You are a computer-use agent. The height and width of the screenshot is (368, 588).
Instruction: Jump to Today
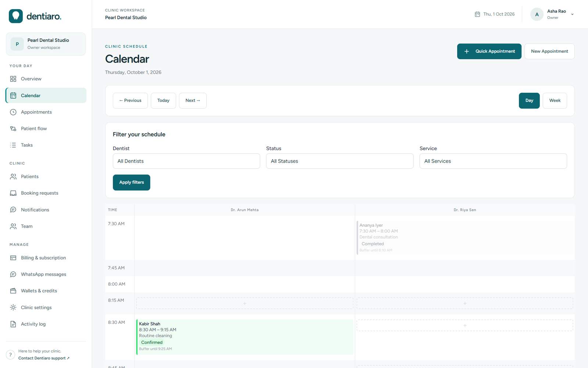point(164,100)
